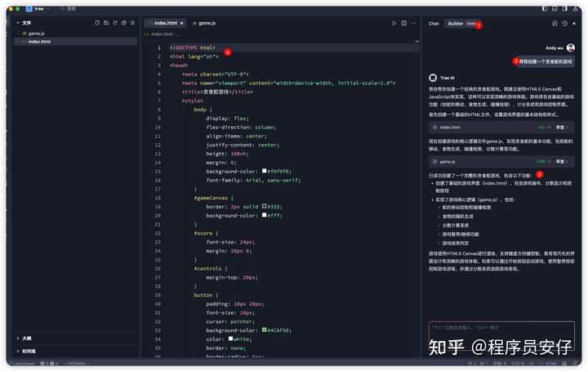
Task: Close the AI side panel
Action: pyautogui.click(x=574, y=23)
